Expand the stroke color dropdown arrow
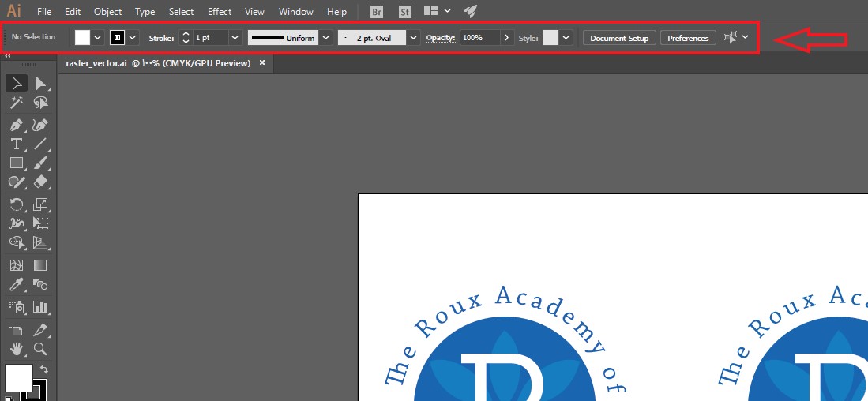 [133, 38]
